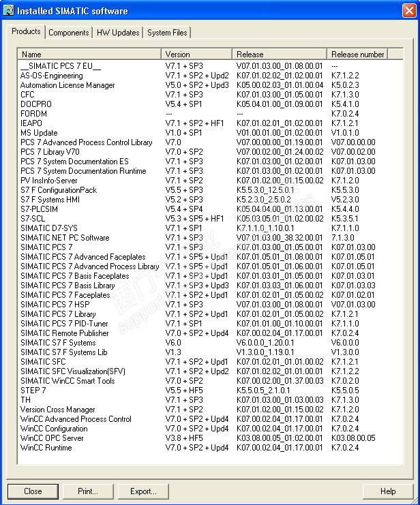Click version V5.5 + HF5 of STEP 7
The image size is (420, 505).
(184, 391)
